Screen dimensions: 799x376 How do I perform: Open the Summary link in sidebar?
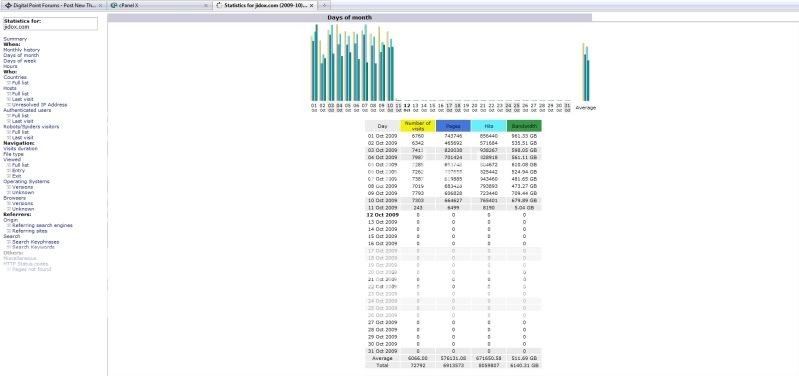[15, 39]
